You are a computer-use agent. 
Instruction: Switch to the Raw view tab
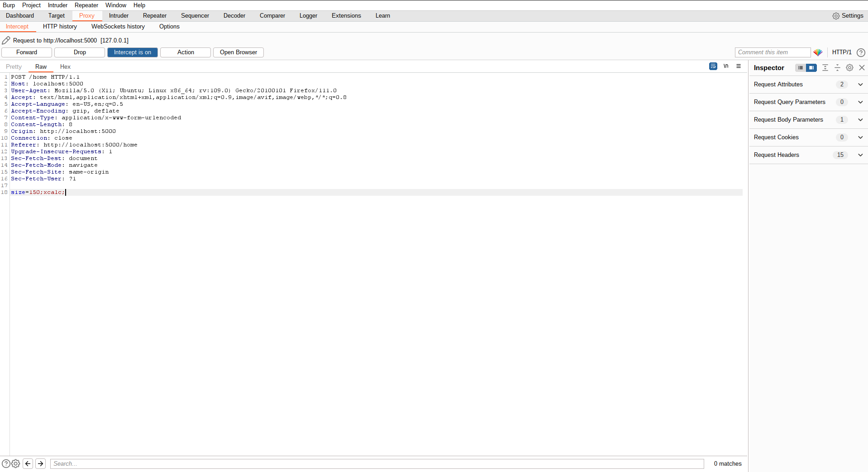coord(41,67)
